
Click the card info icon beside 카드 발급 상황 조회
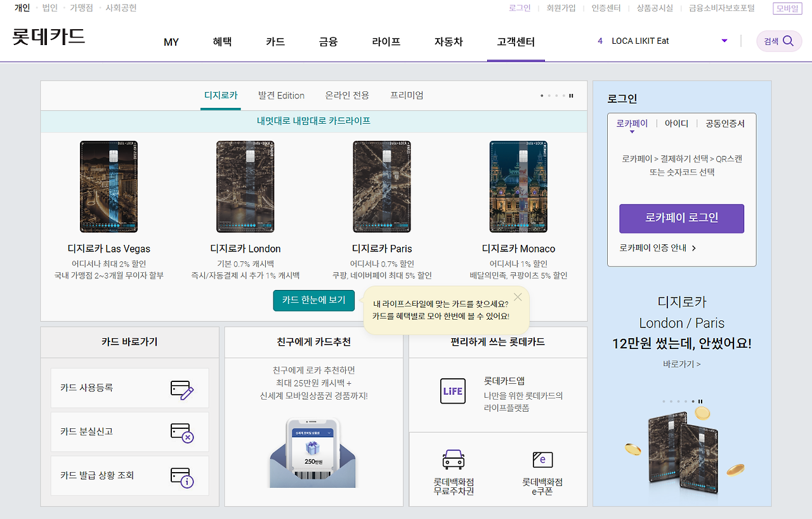pyautogui.click(x=182, y=477)
